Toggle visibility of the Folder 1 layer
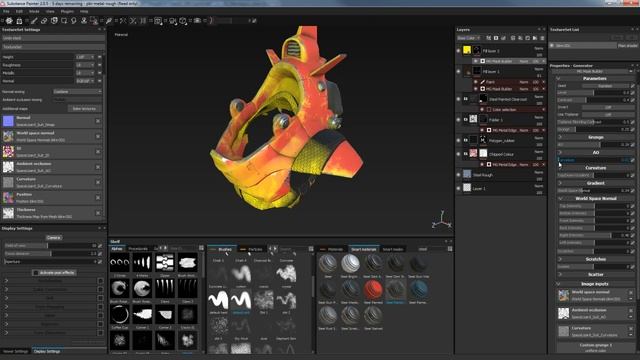This screenshot has height=360, width=640. pyautogui.click(x=458, y=120)
